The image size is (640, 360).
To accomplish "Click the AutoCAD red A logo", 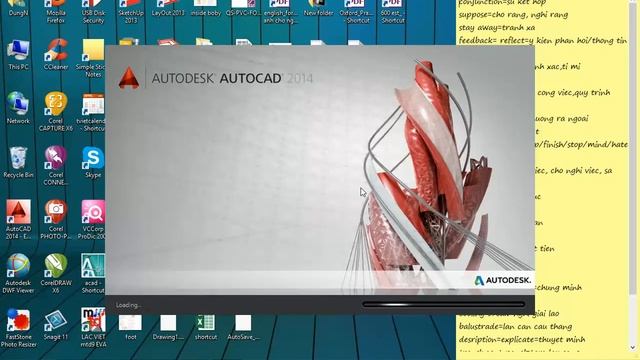I will pos(129,78).
